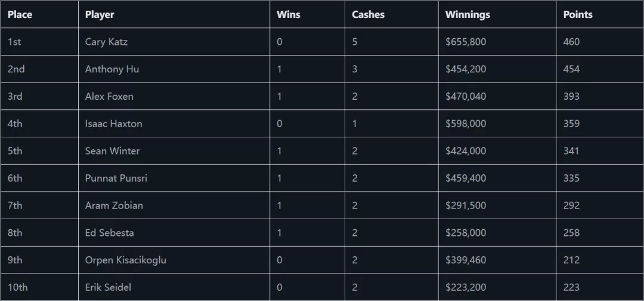Select Aram Zobian's name
The image size is (644, 301).
pyautogui.click(x=114, y=205)
